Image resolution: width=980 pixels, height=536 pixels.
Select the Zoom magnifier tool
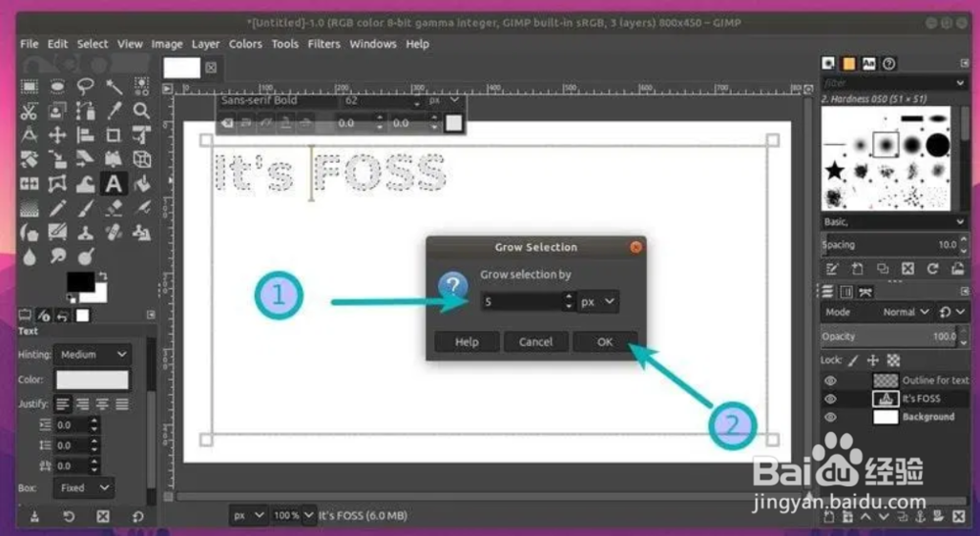coord(142,111)
